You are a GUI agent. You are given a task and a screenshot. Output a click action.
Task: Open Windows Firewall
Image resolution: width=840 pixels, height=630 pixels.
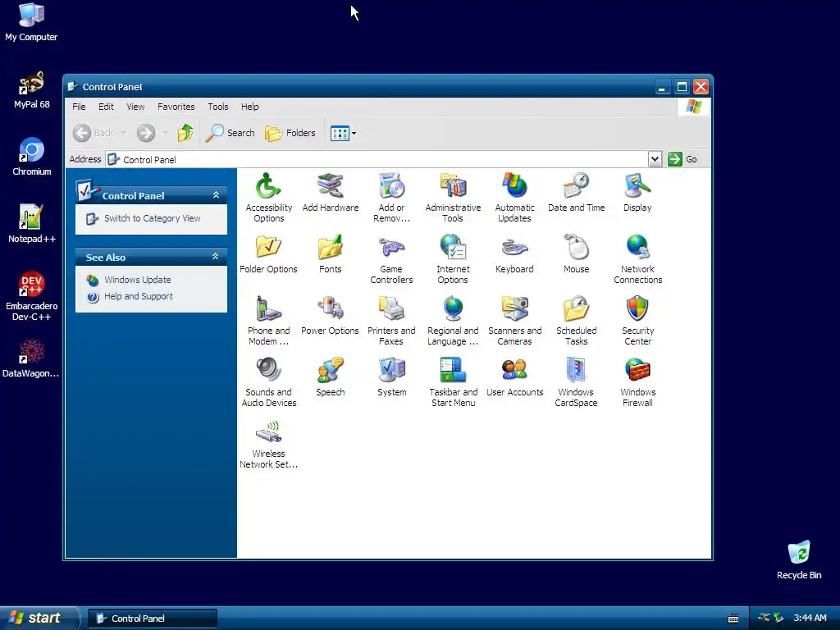click(x=637, y=382)
